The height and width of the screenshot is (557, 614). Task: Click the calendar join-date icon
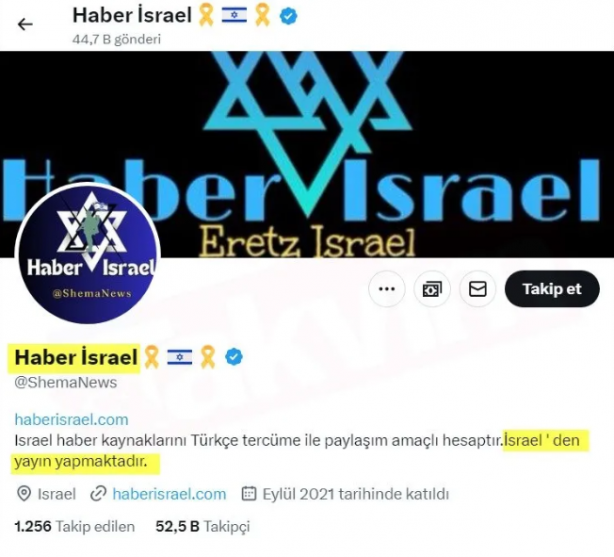(249, 494)
